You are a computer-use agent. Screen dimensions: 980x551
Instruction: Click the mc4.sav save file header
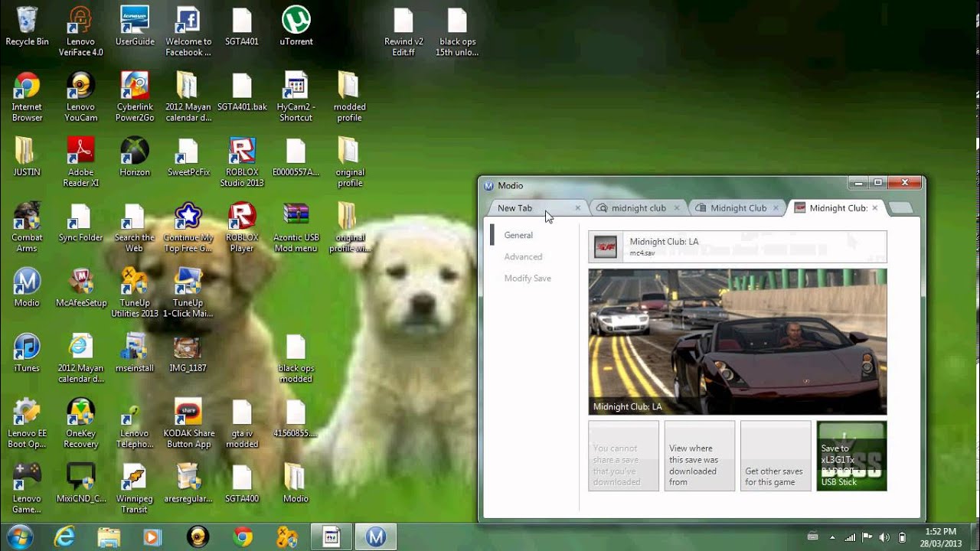click(737, 246)
